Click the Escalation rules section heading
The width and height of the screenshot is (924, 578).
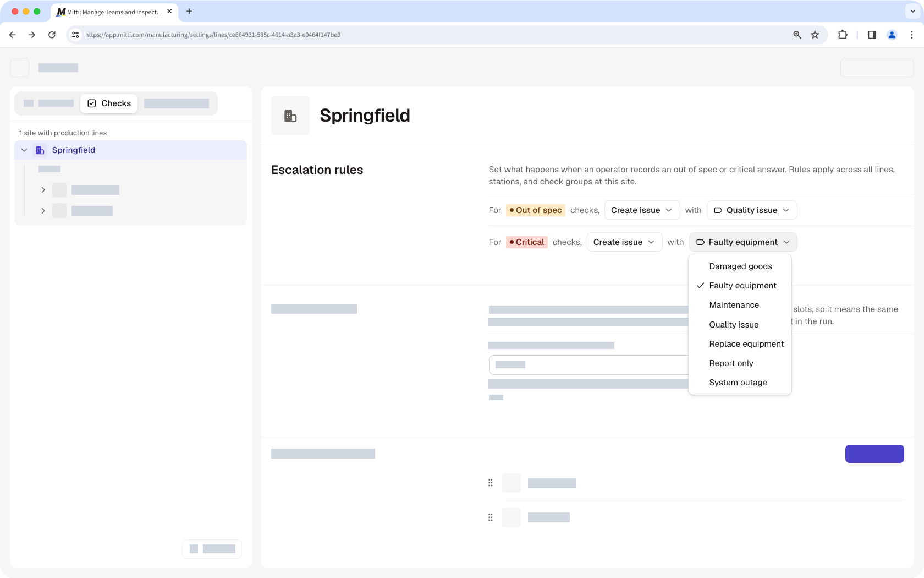coord(317,170)
